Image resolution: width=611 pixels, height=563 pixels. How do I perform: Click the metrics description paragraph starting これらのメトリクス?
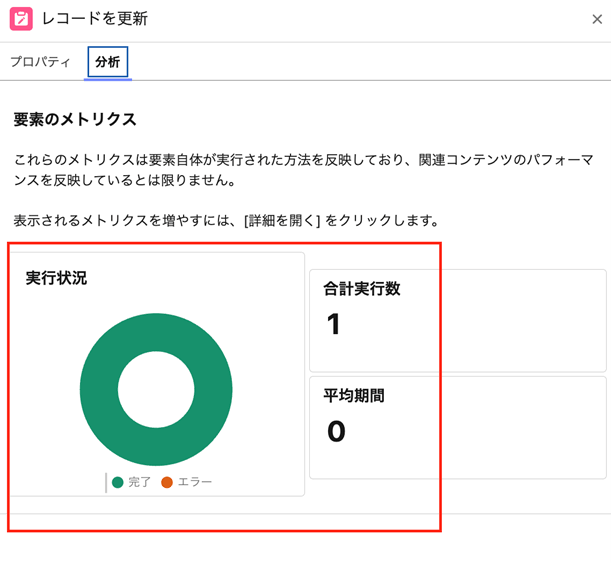click(x=300, y=170)
